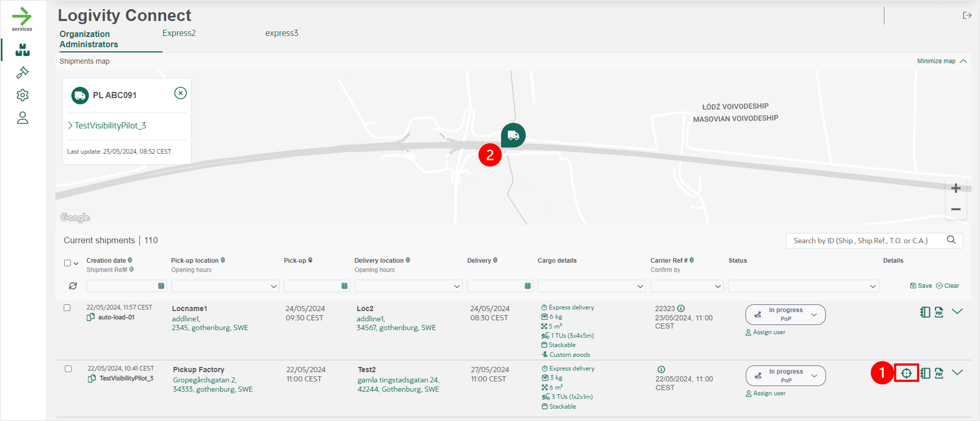Open the document icon for auto-load-01 row
The width and height of the screenshot is (980, 421).
[925, 312]
